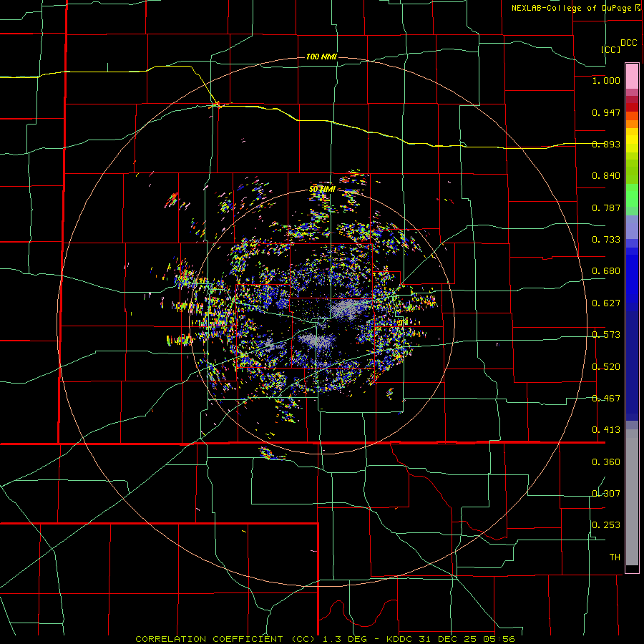Pick the bright green segment of the color bar
Screen dimensions: 644x644
tap(632, 195)
